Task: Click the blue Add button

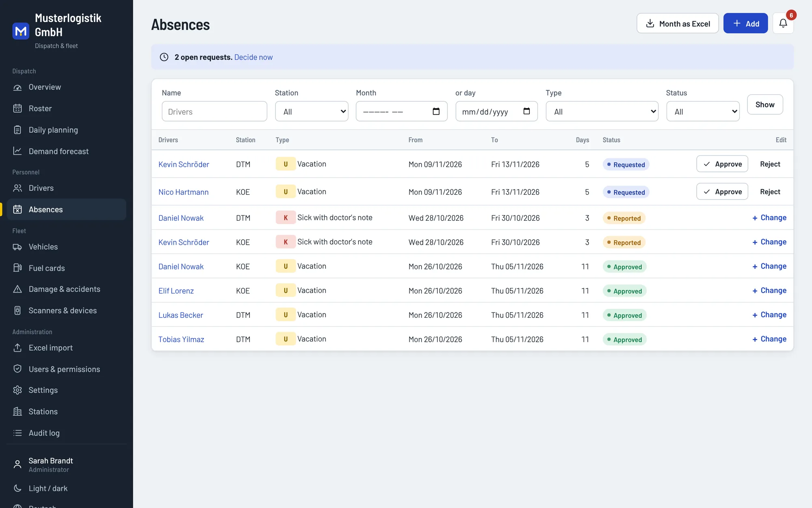Action: click(745, 24)
